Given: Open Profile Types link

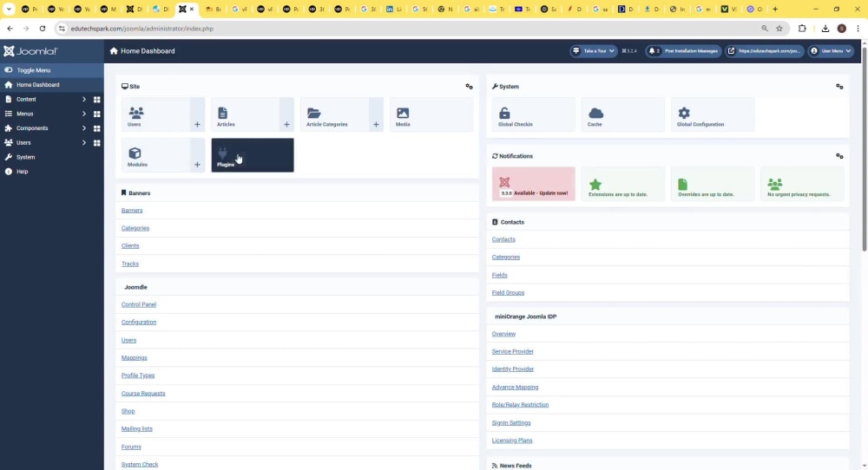Looking at the screenshot, I should coord(138,375).
